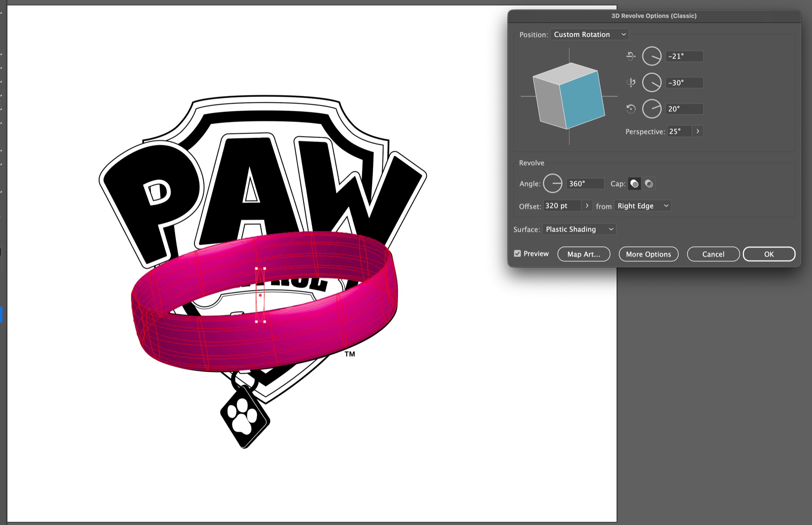This screenshot has width=812, height=525.
Task: Click the Y-axis rotation icon
Action: coord(631,82)
